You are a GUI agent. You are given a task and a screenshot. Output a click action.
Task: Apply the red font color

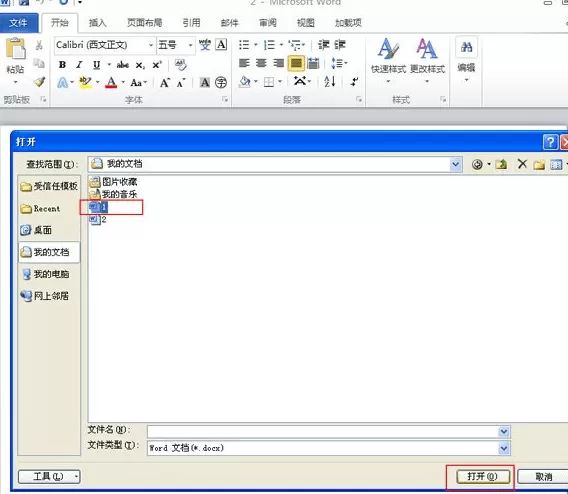(x=111, y=83)
